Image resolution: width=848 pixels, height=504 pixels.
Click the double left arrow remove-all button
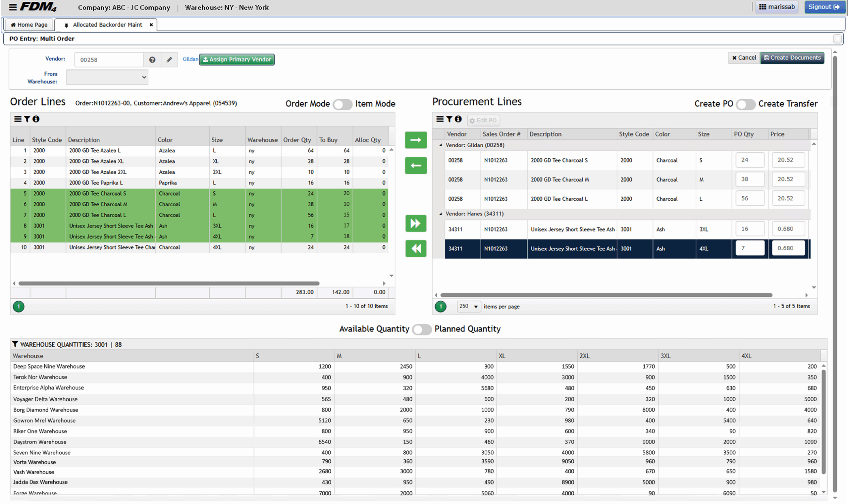[415, 248]
